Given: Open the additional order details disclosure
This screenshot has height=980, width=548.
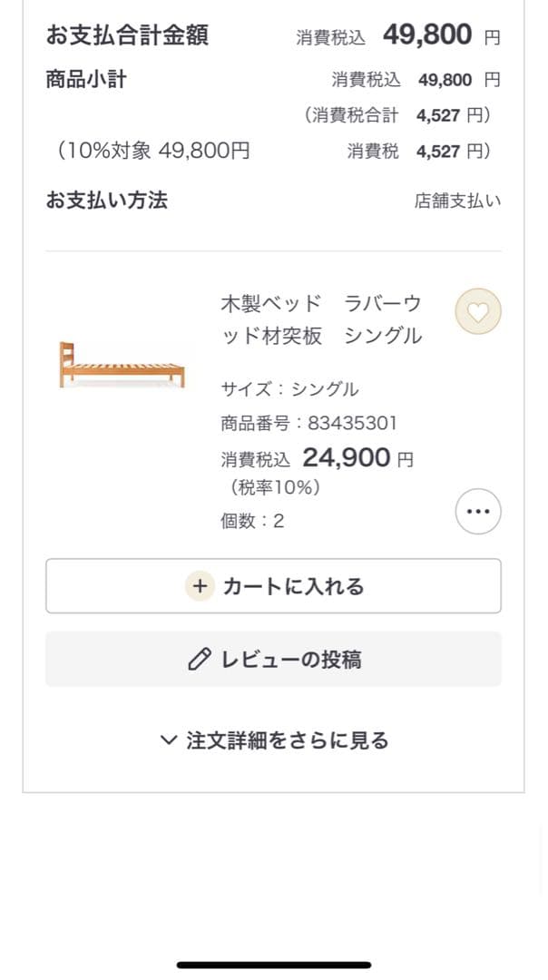Looking at the screenshot, I should click(x=274, y=739).
